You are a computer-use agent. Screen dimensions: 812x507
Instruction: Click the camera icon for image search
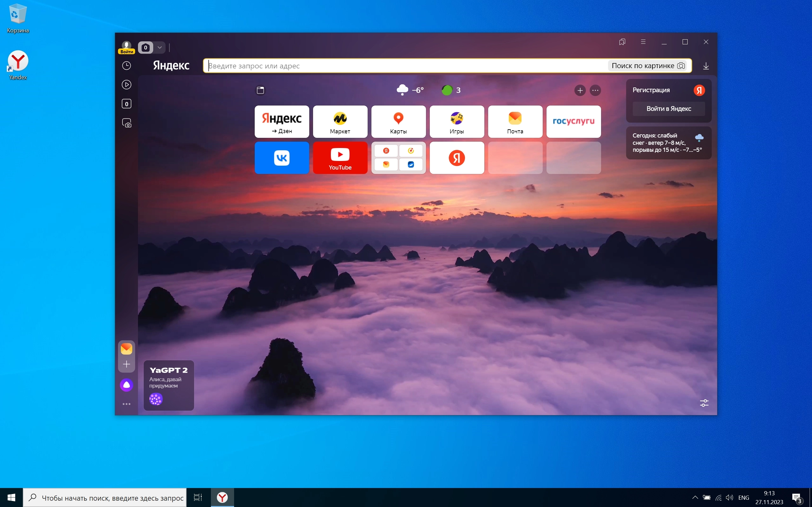coord(681,66)
